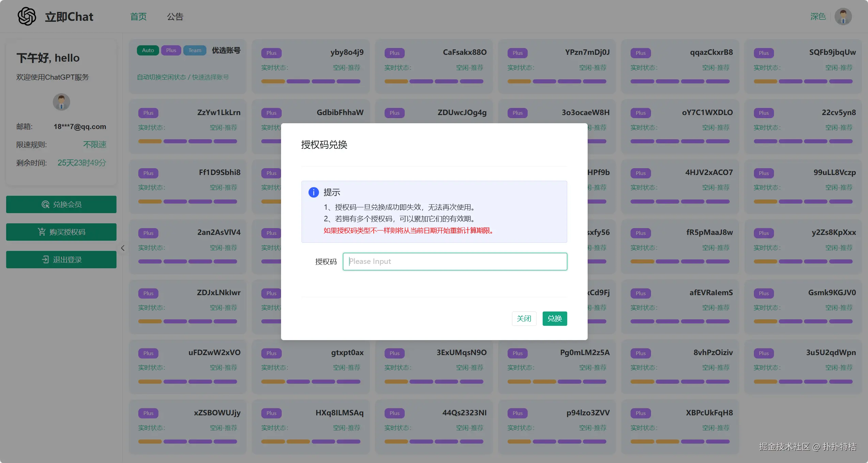
Task: Focus the 授权码 input field
Action: (455, 261)
